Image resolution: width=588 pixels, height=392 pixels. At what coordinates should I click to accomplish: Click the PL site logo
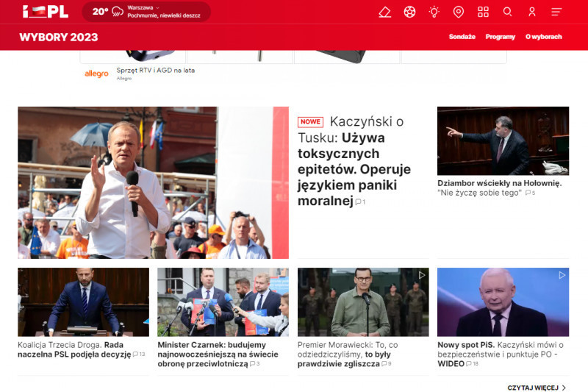pos(45,12)
